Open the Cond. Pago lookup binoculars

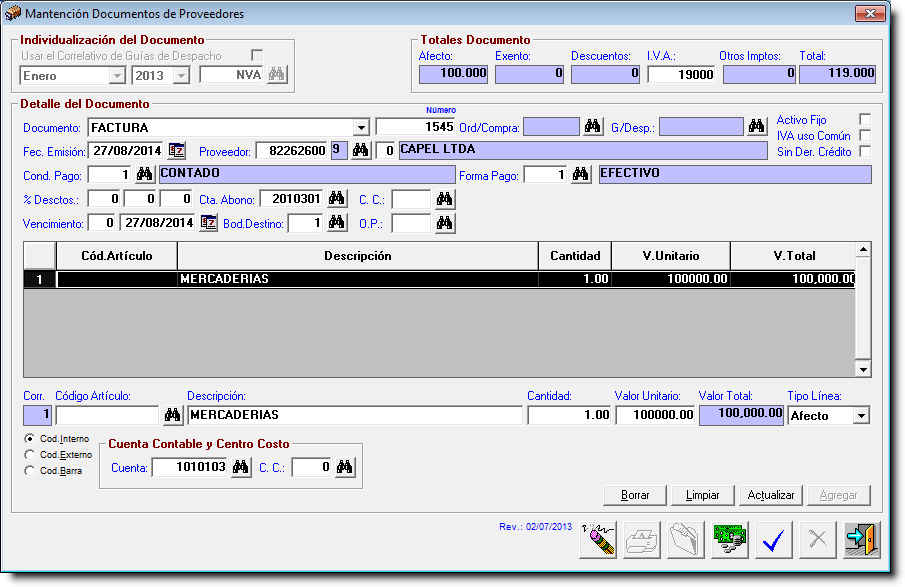pyautogui.click(x=144, y=174)
